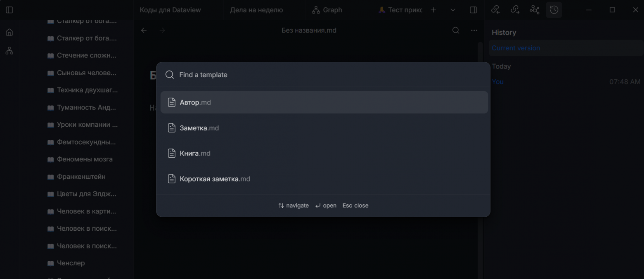Select the version history clock icon
Screen dimensions: 644x279
point(554,10)
